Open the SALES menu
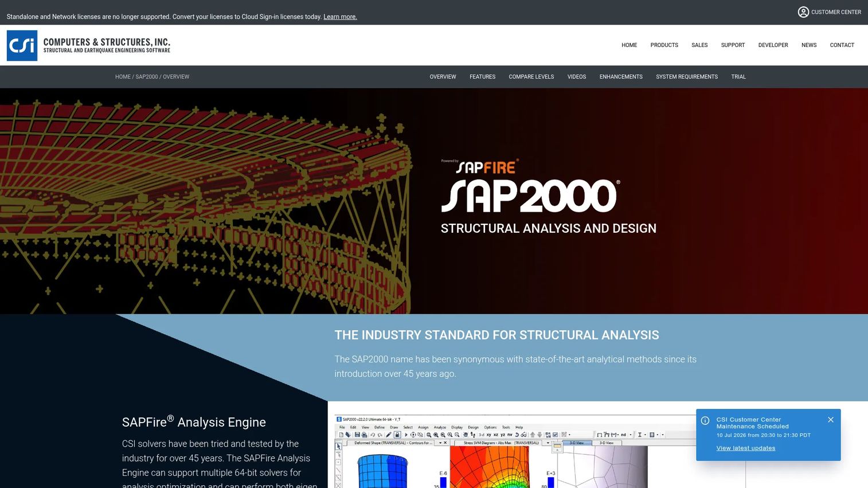Image resolution: width=868 pixels, height=488 pixels. tap(699, 45)
